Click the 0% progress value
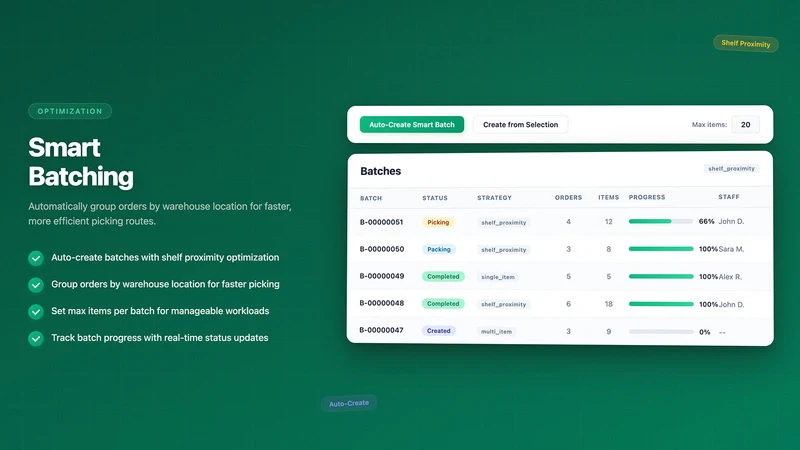 (x=705, y=332)
